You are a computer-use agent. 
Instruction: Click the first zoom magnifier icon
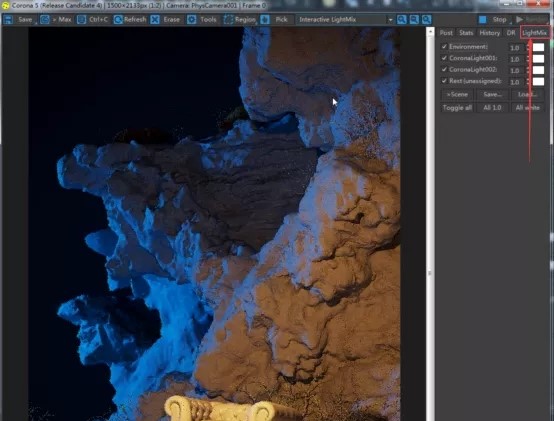click(401, 19)
